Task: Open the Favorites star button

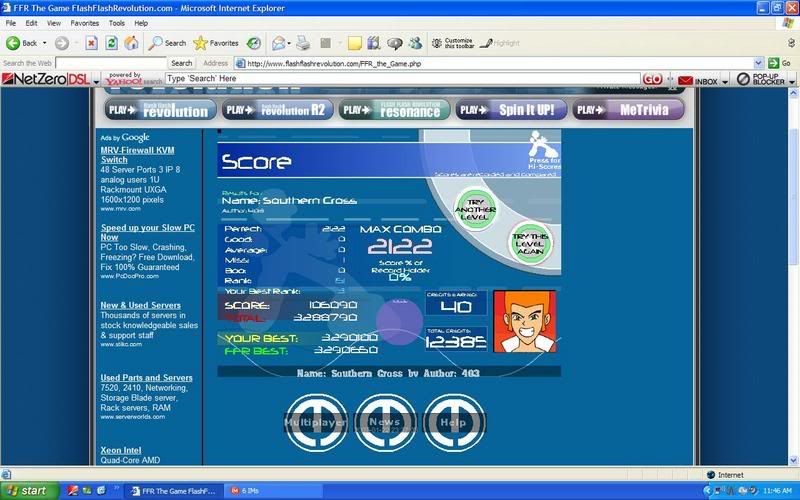Action: (x=216, y=43)
